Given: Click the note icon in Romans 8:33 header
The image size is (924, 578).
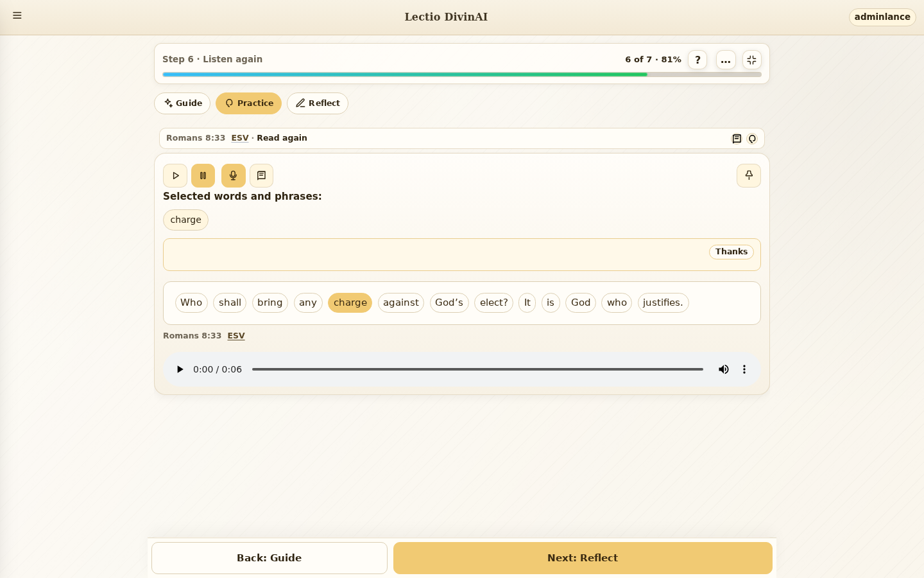Looking at the screenshot, I should (737, 139).
